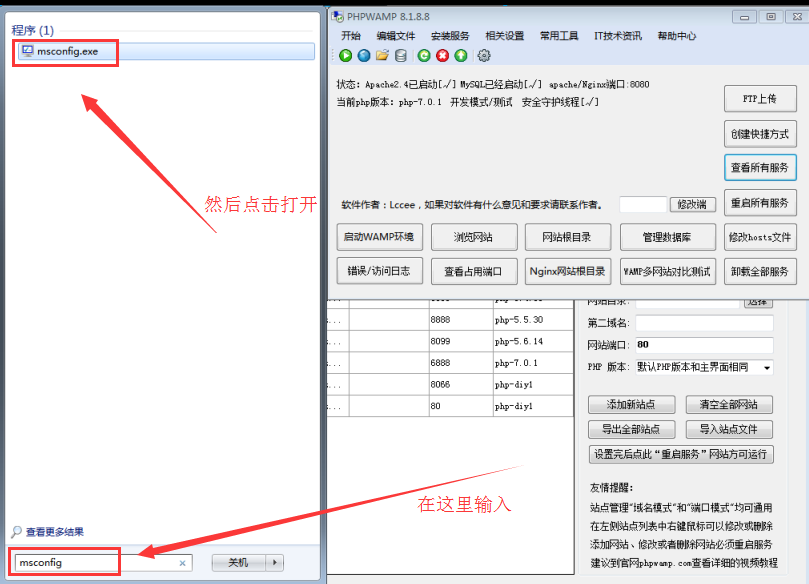Click the 错误/访问日志 button

pyautogui.click(x=379, y=271)
